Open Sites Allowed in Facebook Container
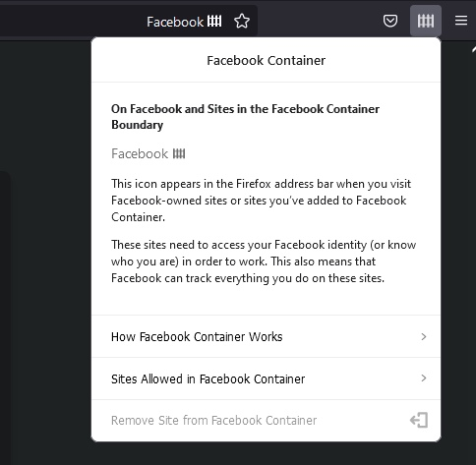Screen dimensions: 476x465 coord(267,378)
